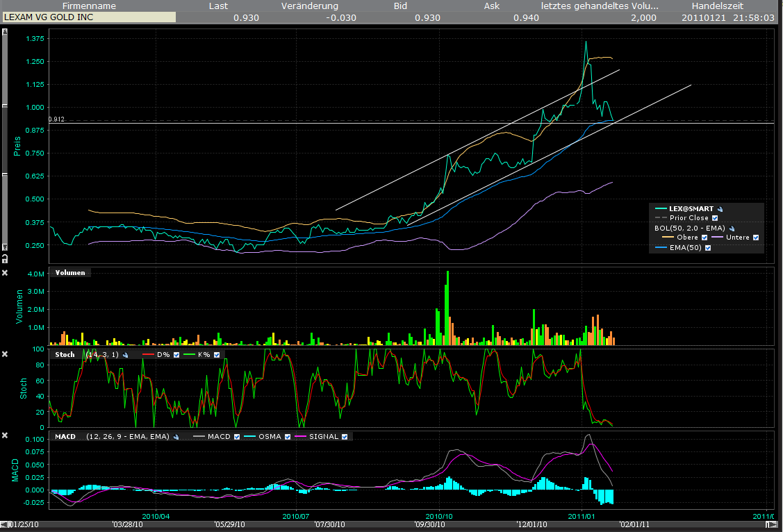783x532 pixels.
Task: Click the price axis scroll-up arrow
Action: tap(5, 33)
